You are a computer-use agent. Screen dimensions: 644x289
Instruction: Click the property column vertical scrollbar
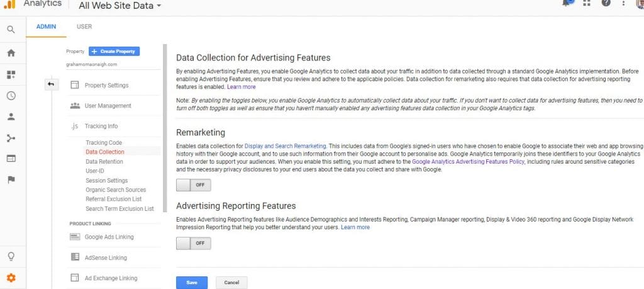[x=165, y=128]
